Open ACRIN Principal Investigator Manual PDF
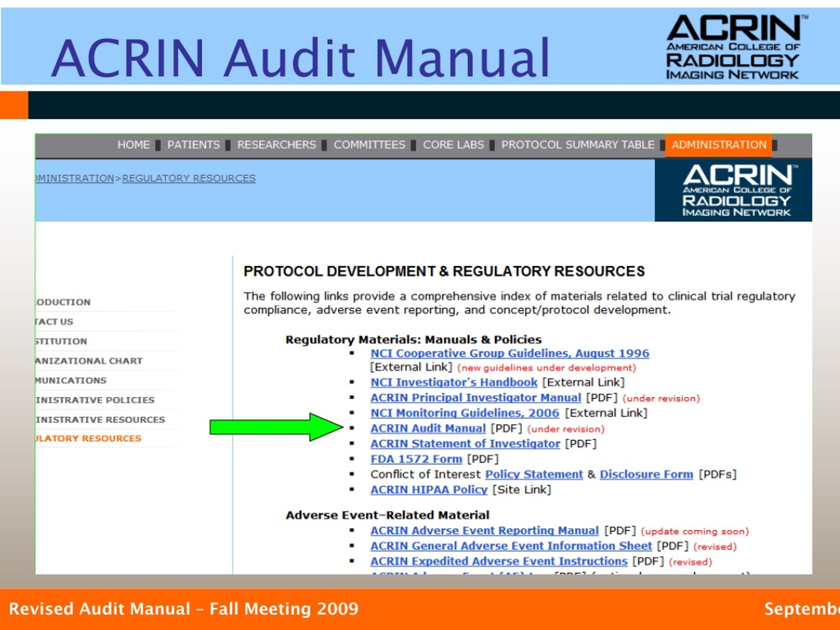Screen dimensions: 840x630 point(476,398)
